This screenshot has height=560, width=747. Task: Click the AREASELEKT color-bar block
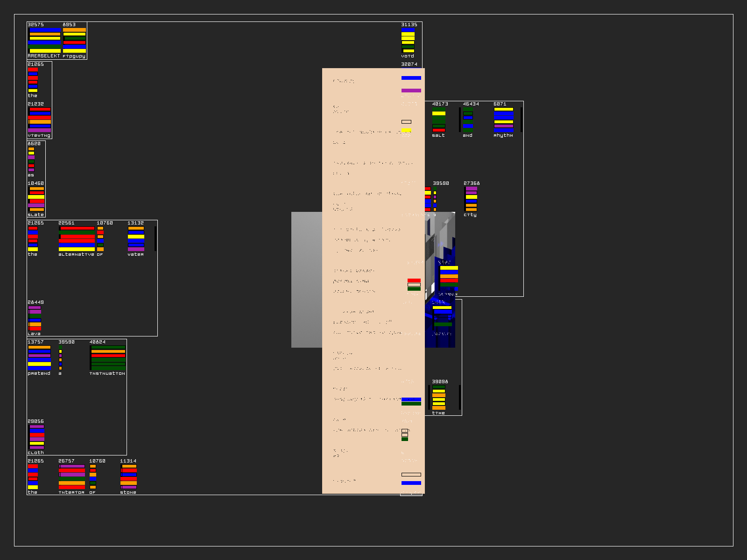point(44,40)
